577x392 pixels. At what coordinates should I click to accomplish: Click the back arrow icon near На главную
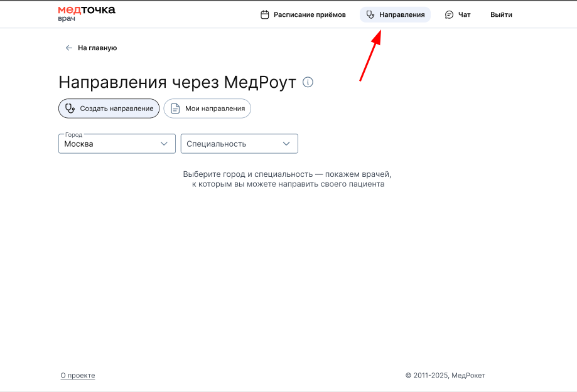(69, 48)
